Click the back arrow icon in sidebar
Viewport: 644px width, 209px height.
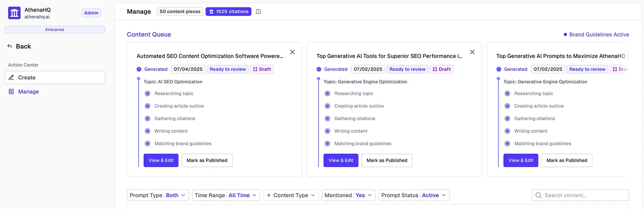(10, 46)
